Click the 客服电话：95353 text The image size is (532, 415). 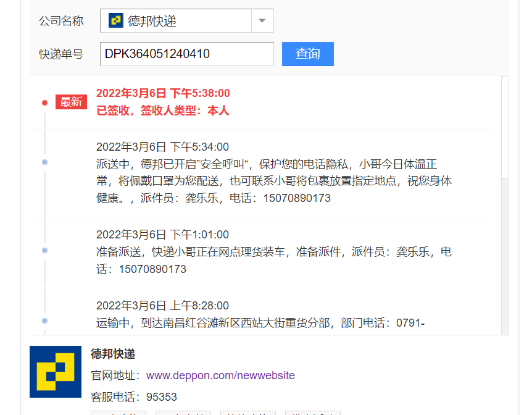click(134, 396)
